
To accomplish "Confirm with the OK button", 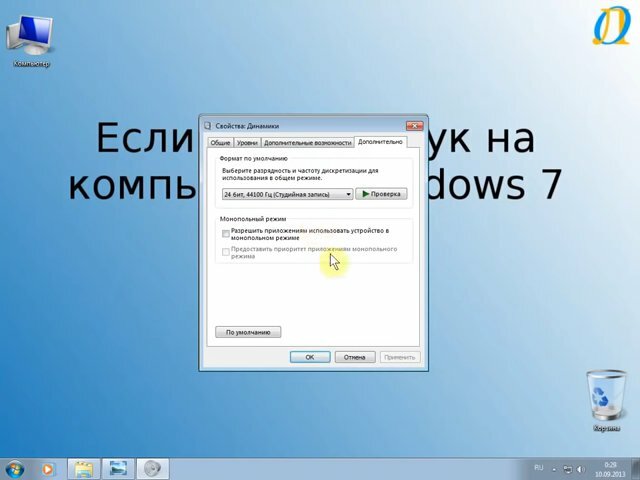I will pos(310,357).
